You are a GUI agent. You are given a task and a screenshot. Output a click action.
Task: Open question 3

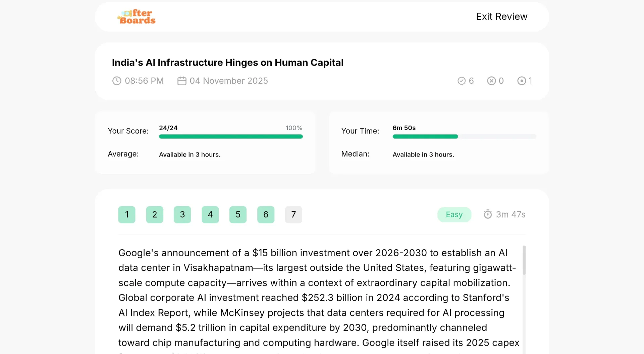(x=182, y=215)
